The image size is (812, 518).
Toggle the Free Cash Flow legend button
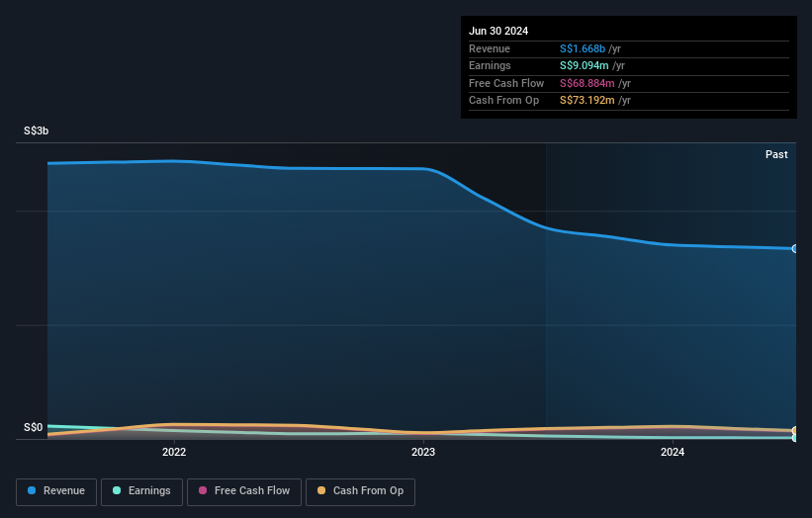244,491
